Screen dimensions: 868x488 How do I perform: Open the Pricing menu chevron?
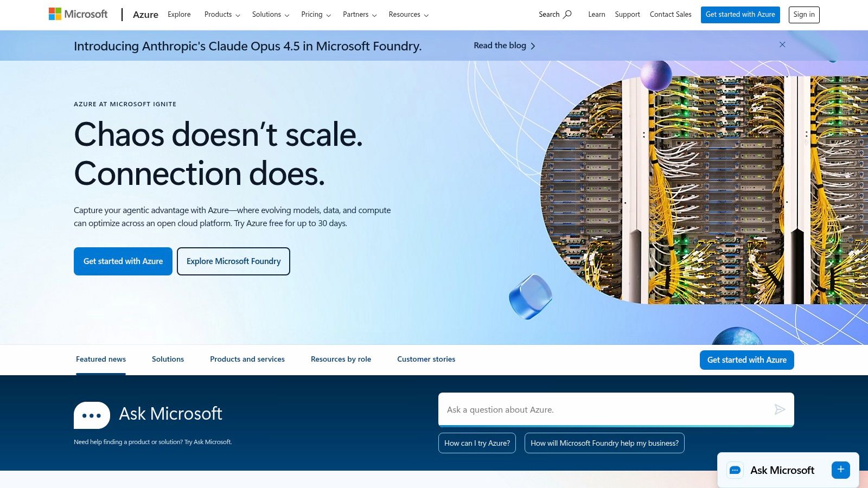(x=329, y=15)
